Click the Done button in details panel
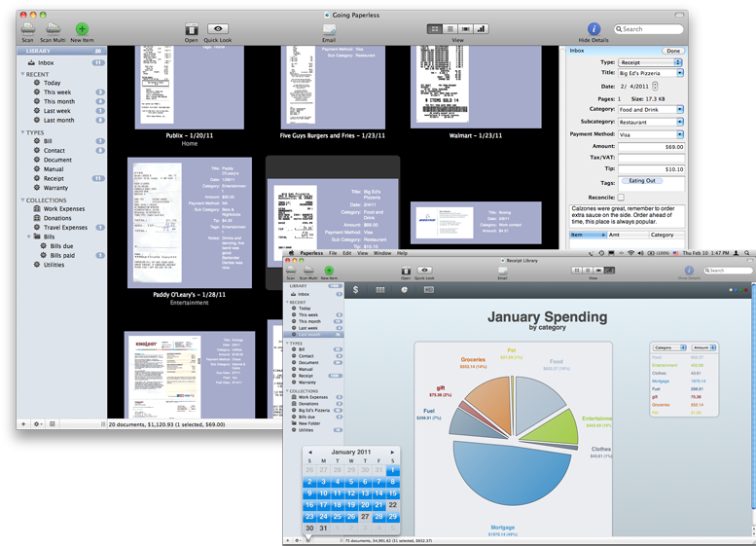Screen dimensions: 756x546 [x=673, y=51]
